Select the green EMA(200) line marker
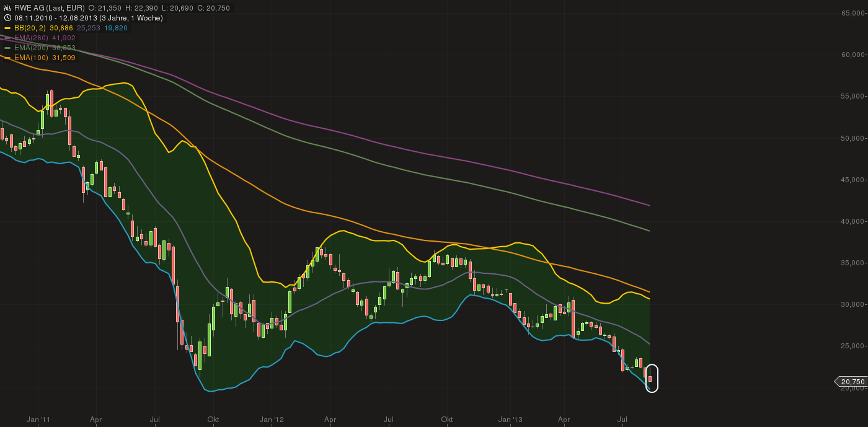The height and width of the screenshot is (427, 868). [x=7, y=48]
